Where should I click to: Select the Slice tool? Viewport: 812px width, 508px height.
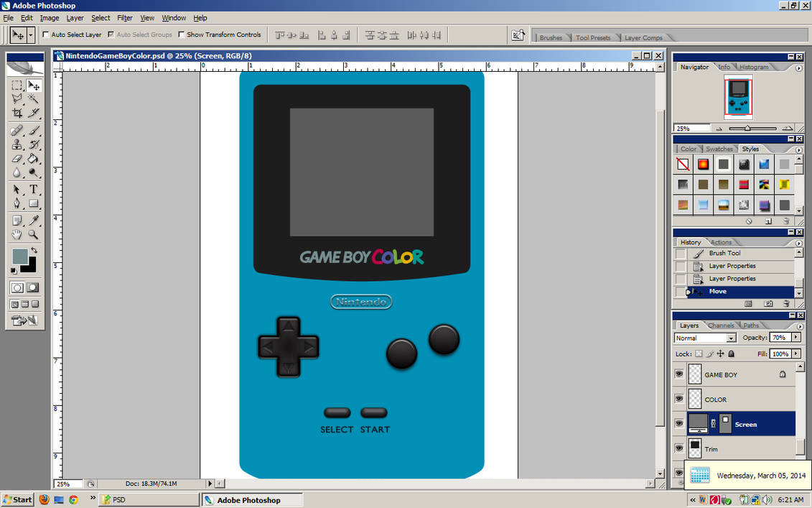tap(34, 112)
